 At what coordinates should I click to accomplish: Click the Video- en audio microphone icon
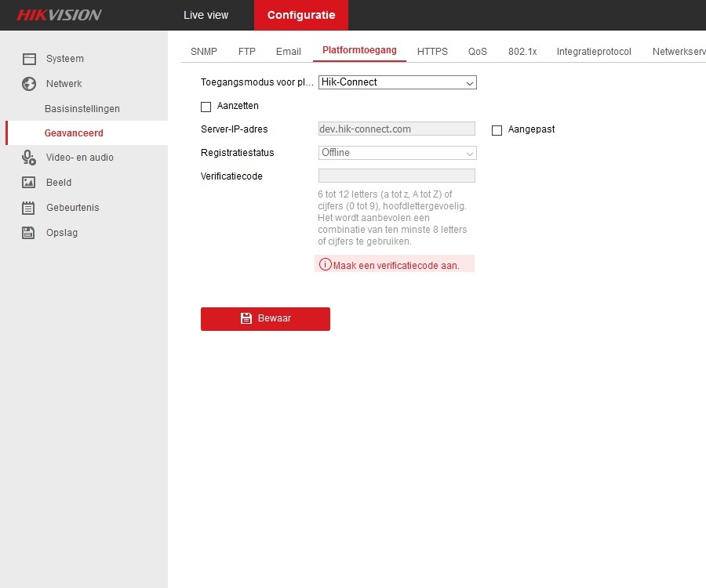click(29, 158)
